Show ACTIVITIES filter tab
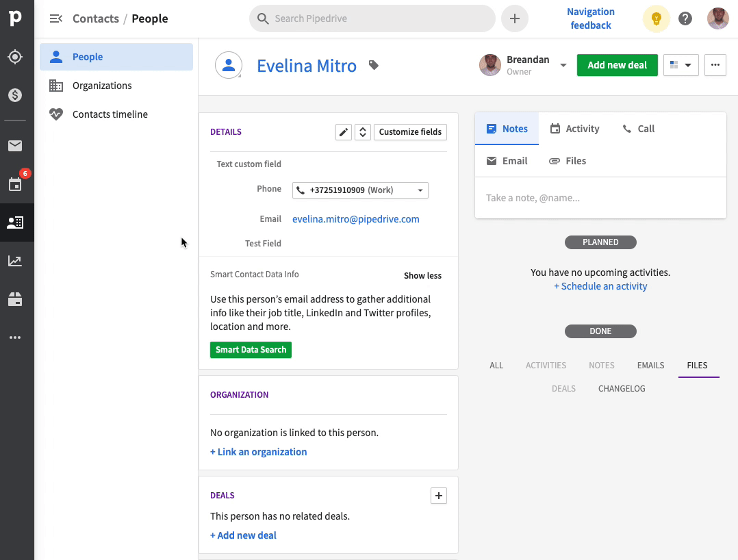This screenshot has width=738, height=560. tap(546, 366)
